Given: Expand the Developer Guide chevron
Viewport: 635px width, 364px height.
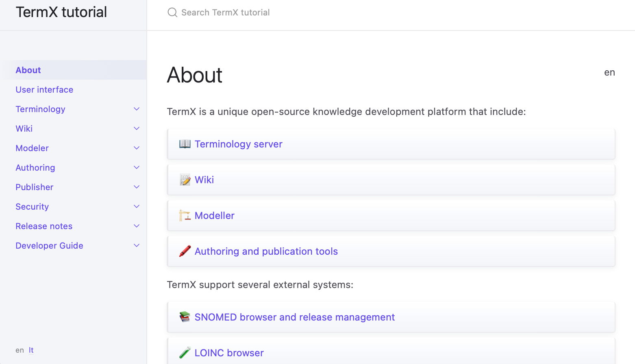Looking at the screenshot, I should tap(137, 246).
